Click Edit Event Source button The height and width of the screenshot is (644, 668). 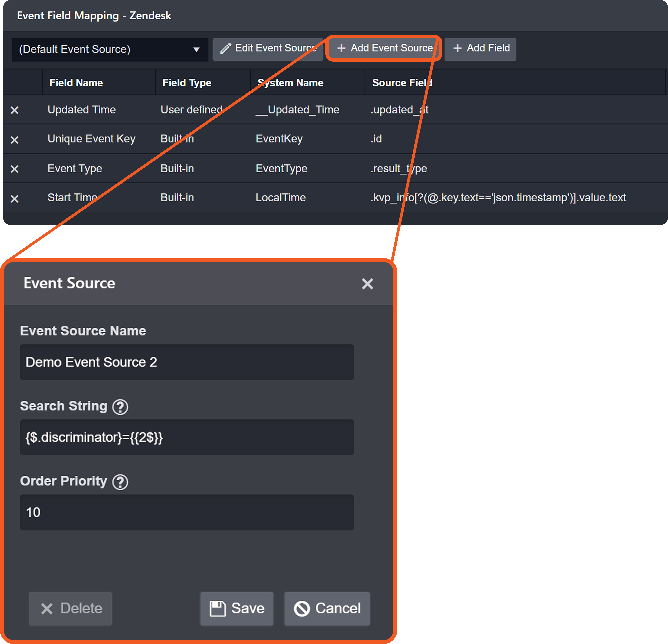(x=268, y=48)
